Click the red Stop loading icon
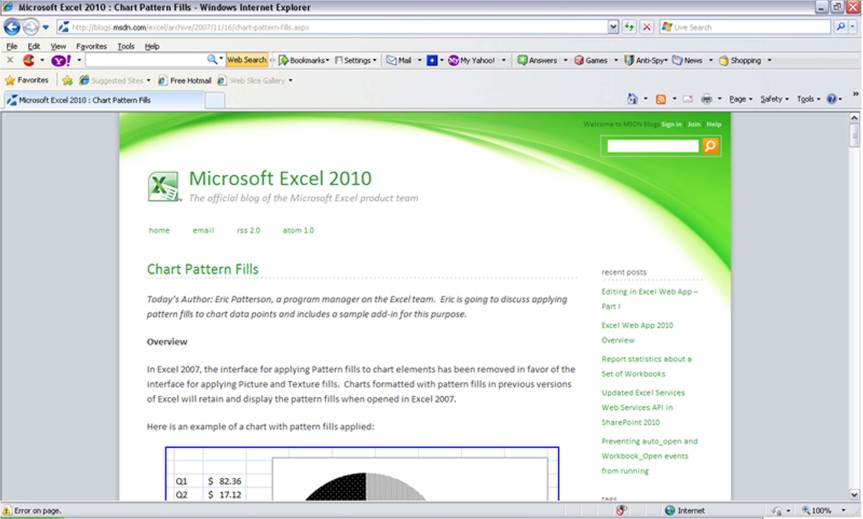Viewport: 863px width, 519px height. 647,27
